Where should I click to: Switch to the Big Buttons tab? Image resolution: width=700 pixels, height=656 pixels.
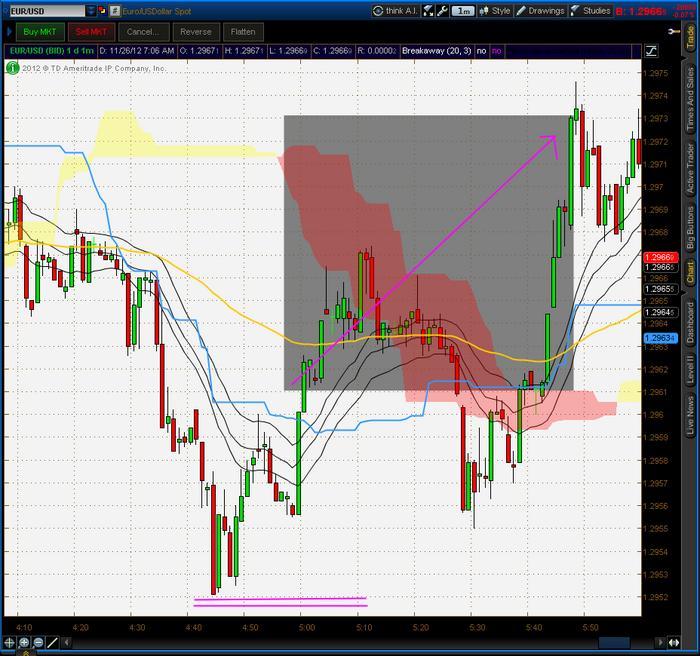pos(691,228)
